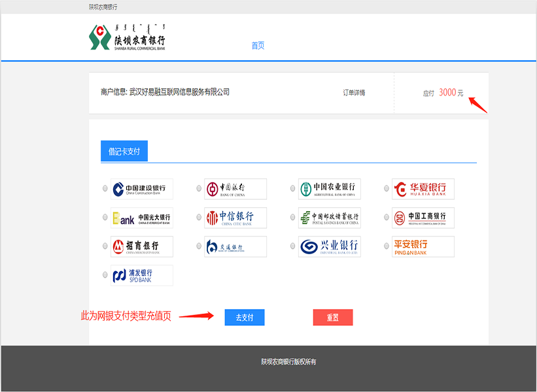This screenshot has height=392, width=537.
Task: Click the red 重置 button
Action: click(333, 318)
